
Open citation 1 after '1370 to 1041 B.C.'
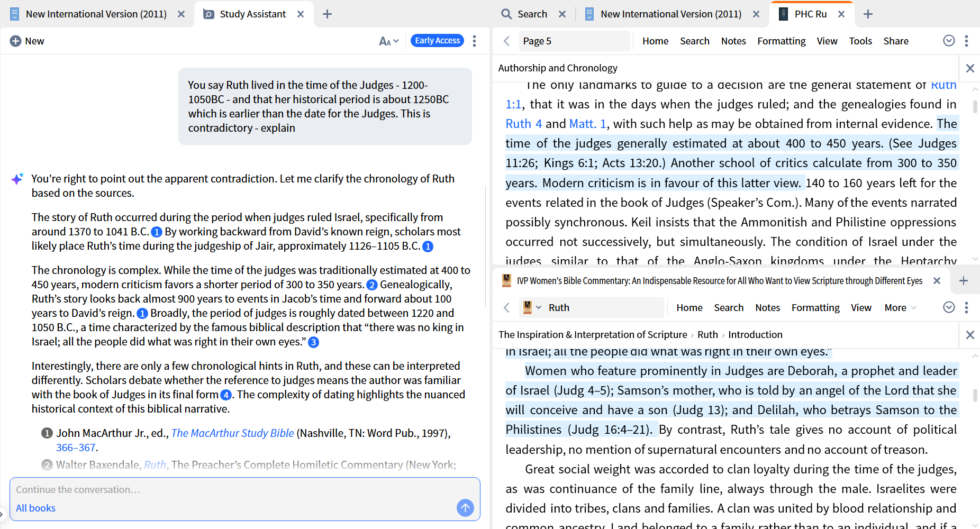[x=157, y=232]
